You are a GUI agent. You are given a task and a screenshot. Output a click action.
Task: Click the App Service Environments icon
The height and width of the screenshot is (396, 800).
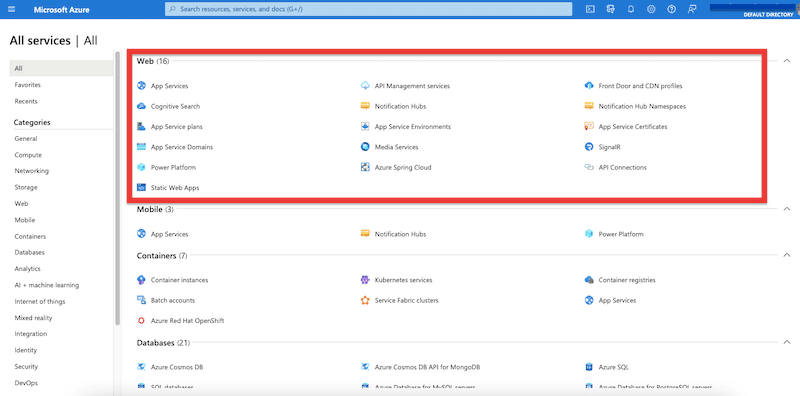click(365, 127)
